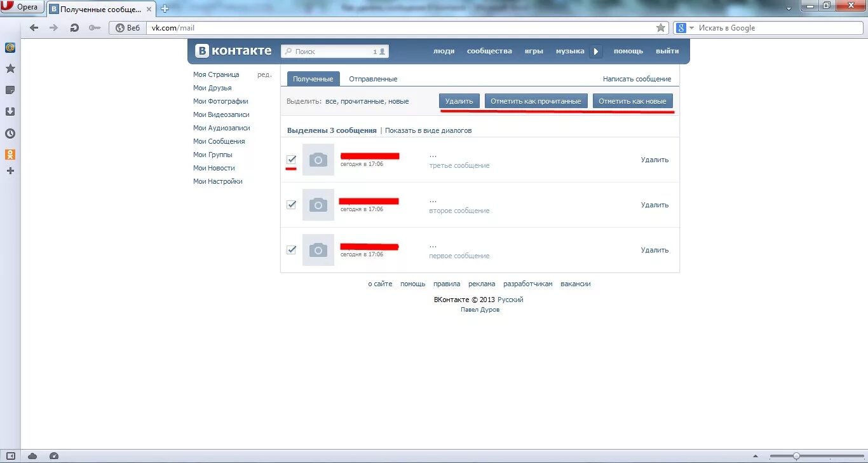Toggle the panel sidebar button in status bar

11,456
